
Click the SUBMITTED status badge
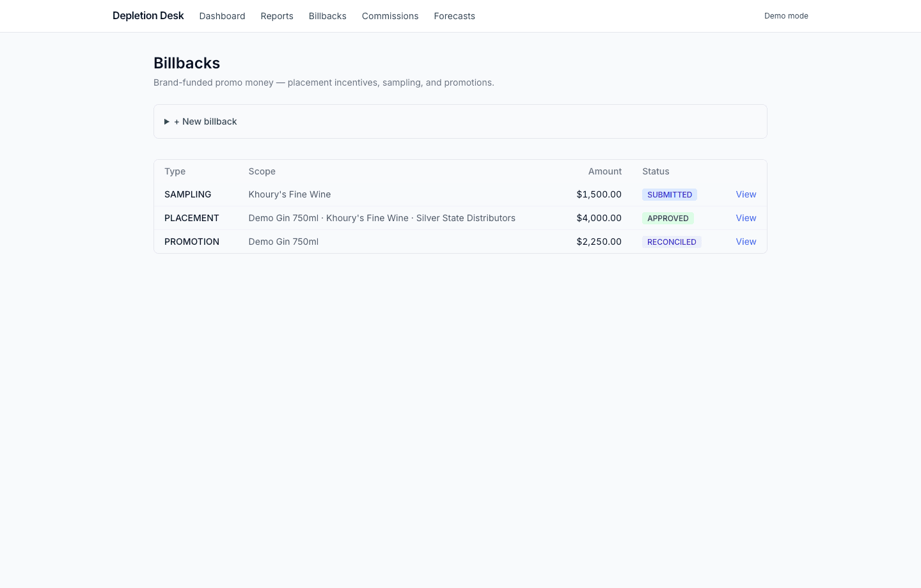(670, 195)
